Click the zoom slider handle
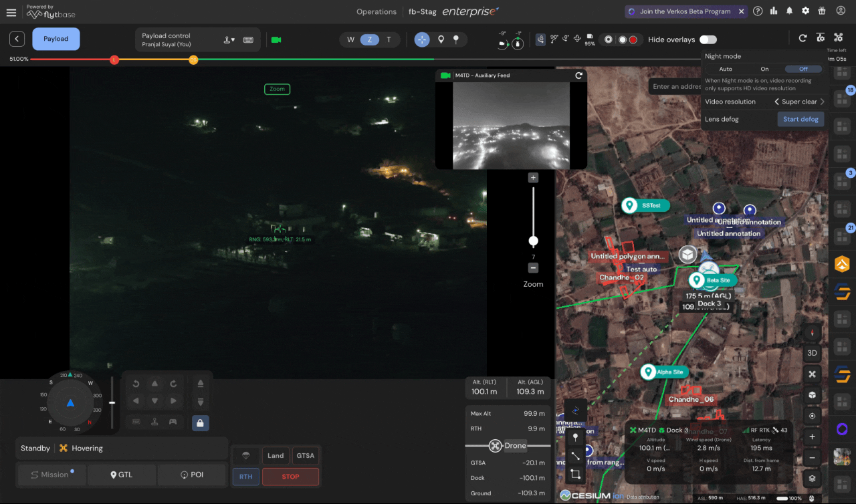This screenshot has height=504, width=856. pos(533,241)
